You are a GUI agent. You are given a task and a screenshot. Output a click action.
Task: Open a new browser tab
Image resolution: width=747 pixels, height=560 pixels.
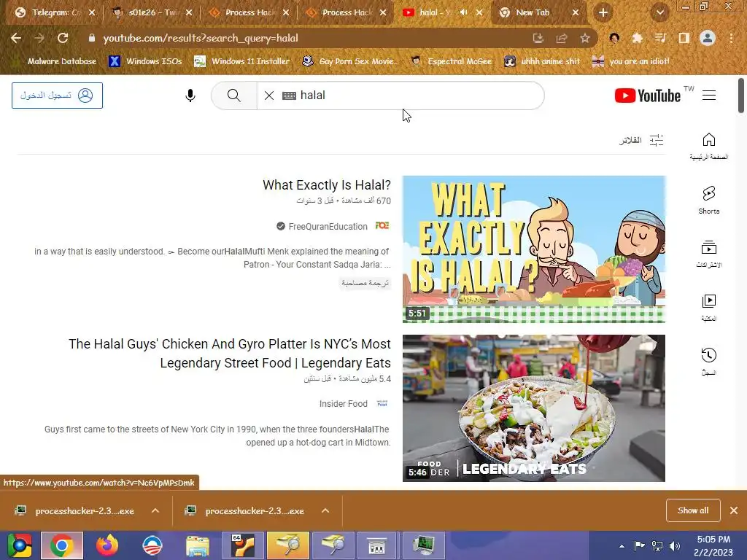pyautogui.click(x=603, y=13)
